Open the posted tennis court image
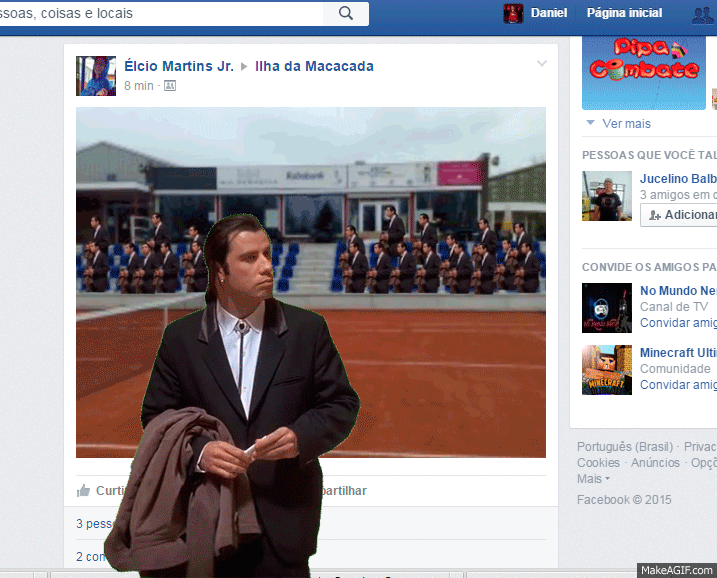This screenshot has width=717, height=578. (x=311, y=282)
